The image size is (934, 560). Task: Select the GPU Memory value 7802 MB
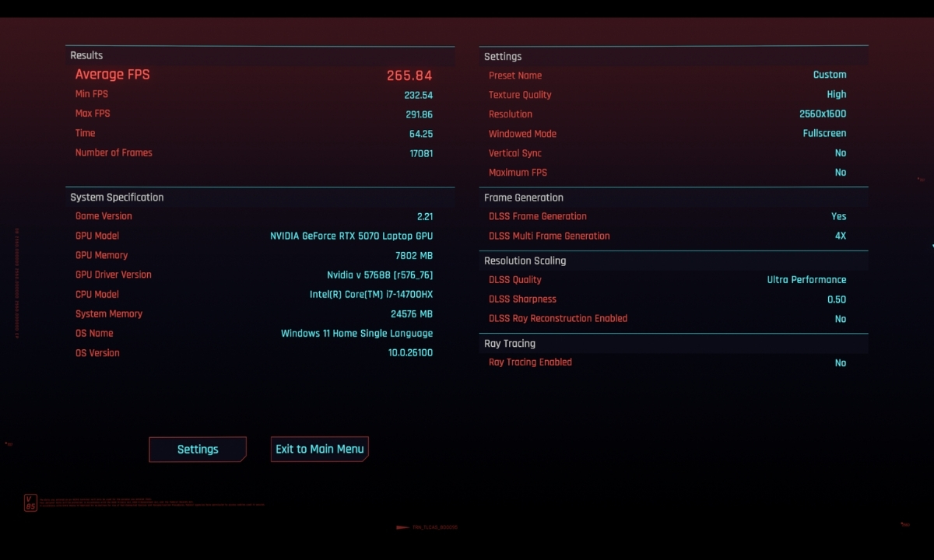click(414, 255)
